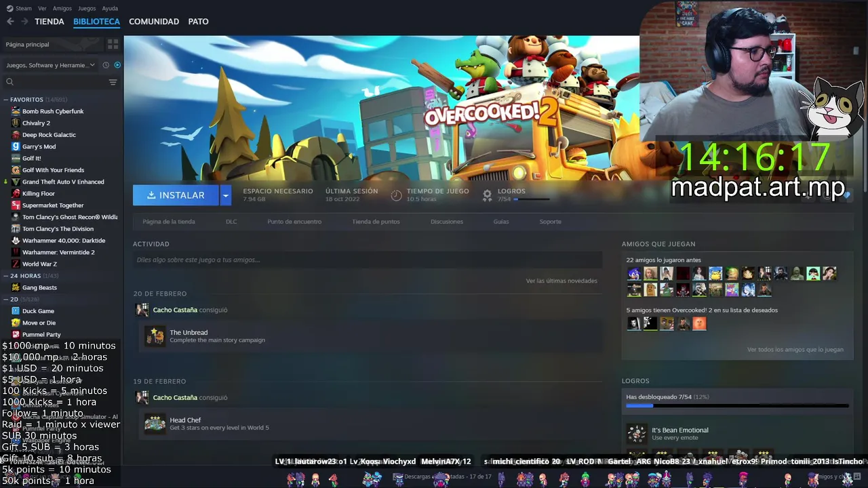Collapse the FAVORITOS category
Screen dimensions: 868x488
5,100
